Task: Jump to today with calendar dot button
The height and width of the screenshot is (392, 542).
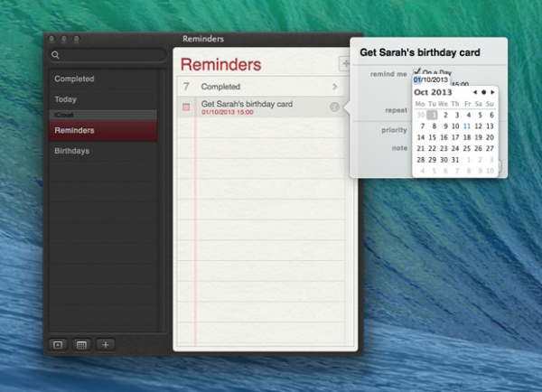Action: coord(483,92)
